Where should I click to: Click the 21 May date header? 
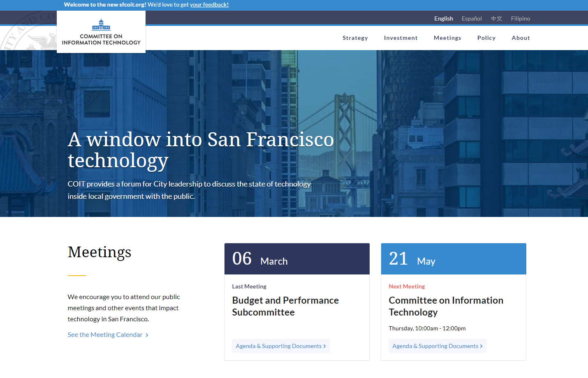453,259
